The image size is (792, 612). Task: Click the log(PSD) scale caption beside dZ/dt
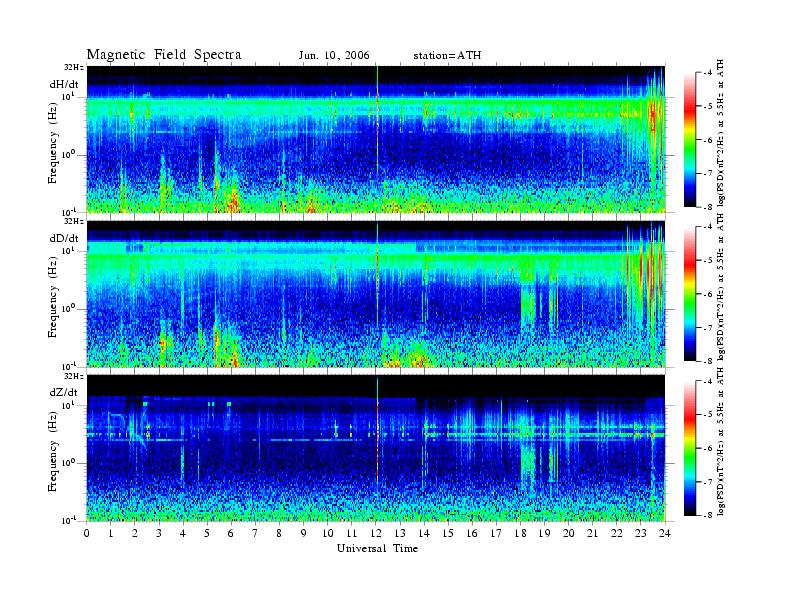(x=721, y=441)
